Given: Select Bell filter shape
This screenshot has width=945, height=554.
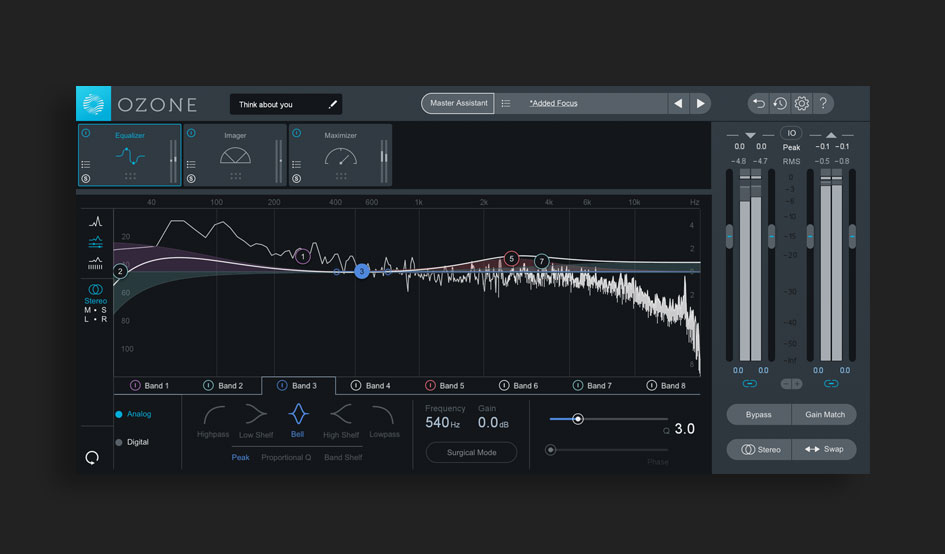Looking at the screenshot, I should tap(298, 421).
